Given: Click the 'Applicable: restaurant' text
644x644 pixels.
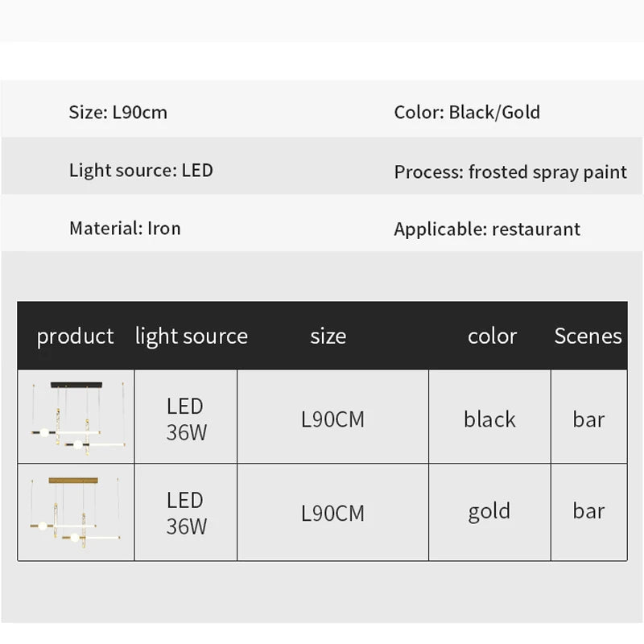Looking at the screenshot, I should pos(487,229).
